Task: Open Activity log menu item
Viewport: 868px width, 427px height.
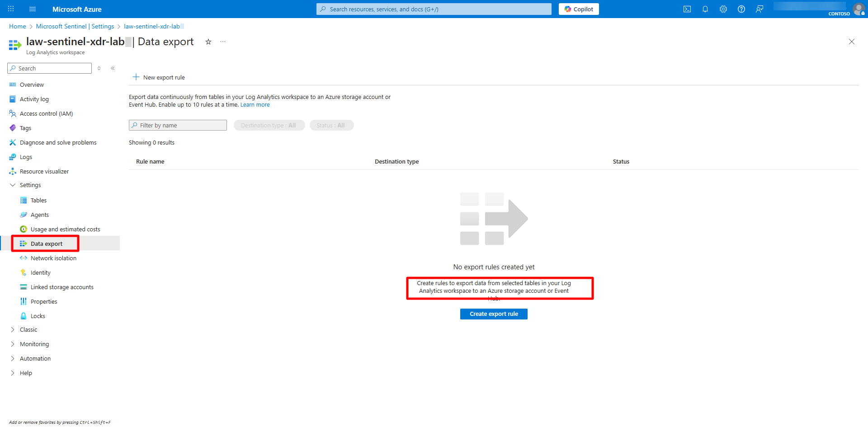Action: pyautogui.click(x=34, y=99)
